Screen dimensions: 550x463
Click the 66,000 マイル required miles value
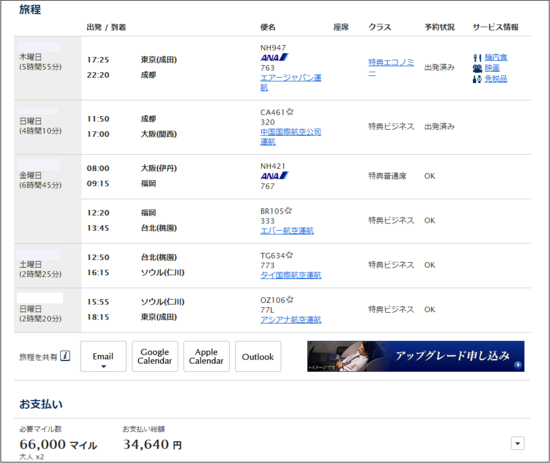[x=58, y=444]
